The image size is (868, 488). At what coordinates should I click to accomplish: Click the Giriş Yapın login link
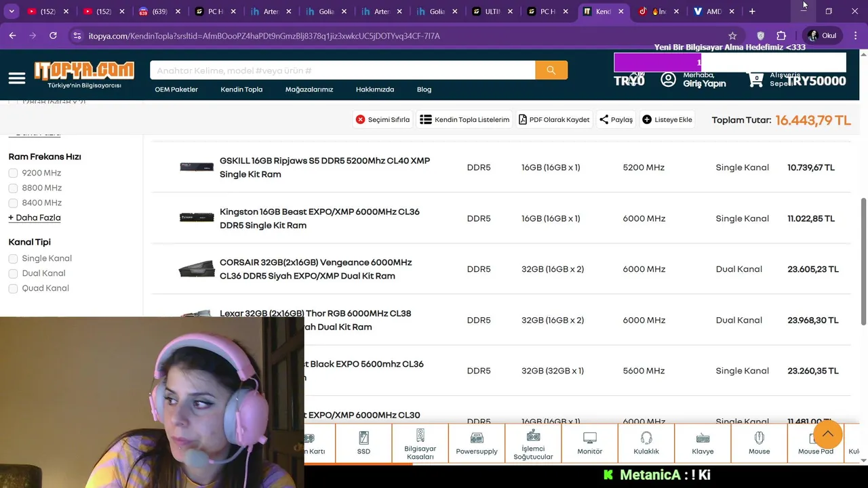(705, 83)
